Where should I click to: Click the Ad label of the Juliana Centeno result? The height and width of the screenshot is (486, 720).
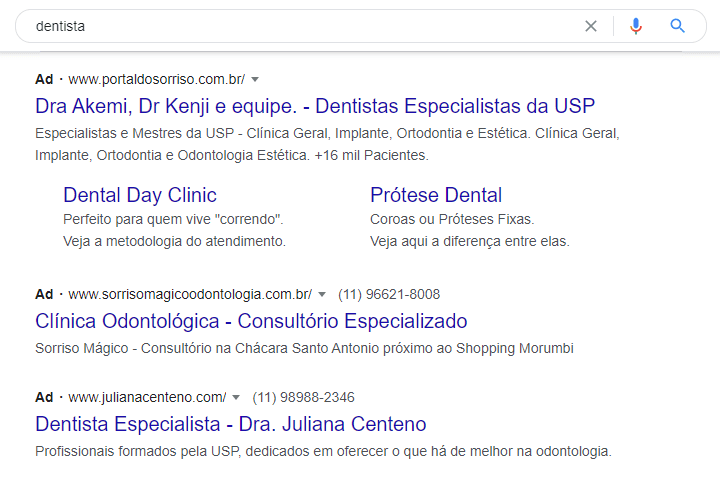pyautogui.click(x=44, y=397)
